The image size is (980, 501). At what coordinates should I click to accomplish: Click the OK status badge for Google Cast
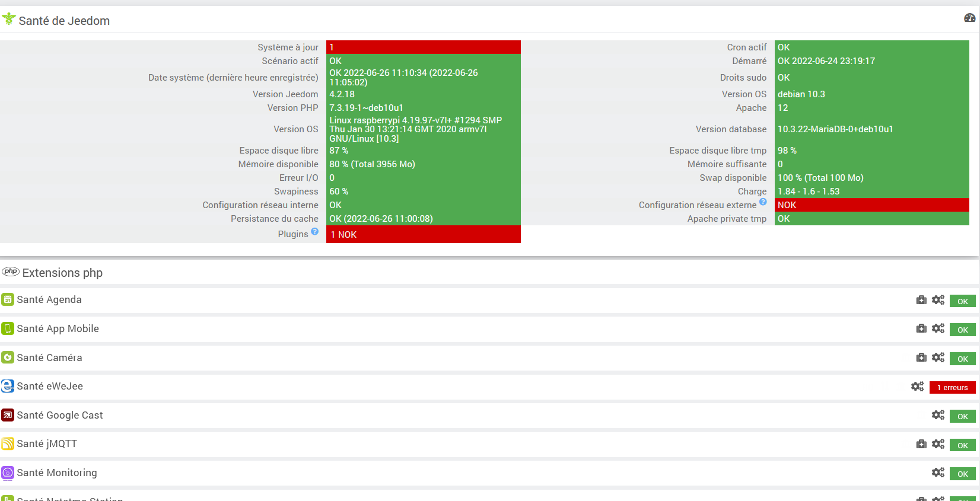point(963,416)
